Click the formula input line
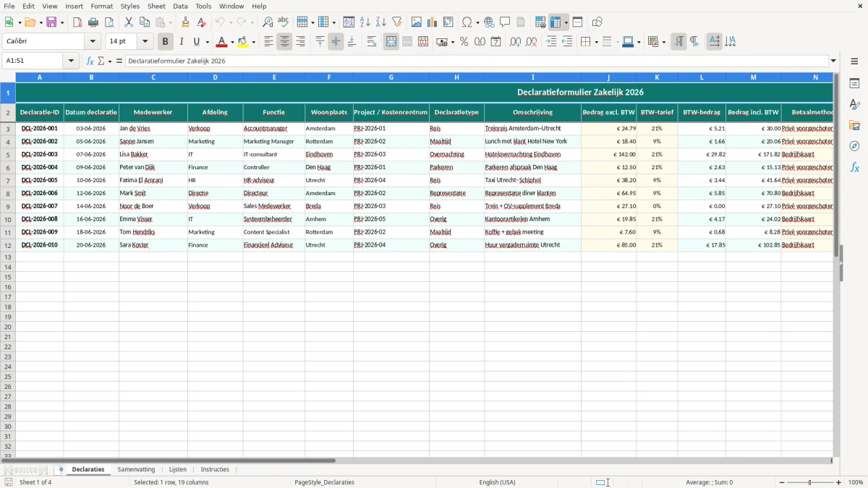 pos(477,61)
